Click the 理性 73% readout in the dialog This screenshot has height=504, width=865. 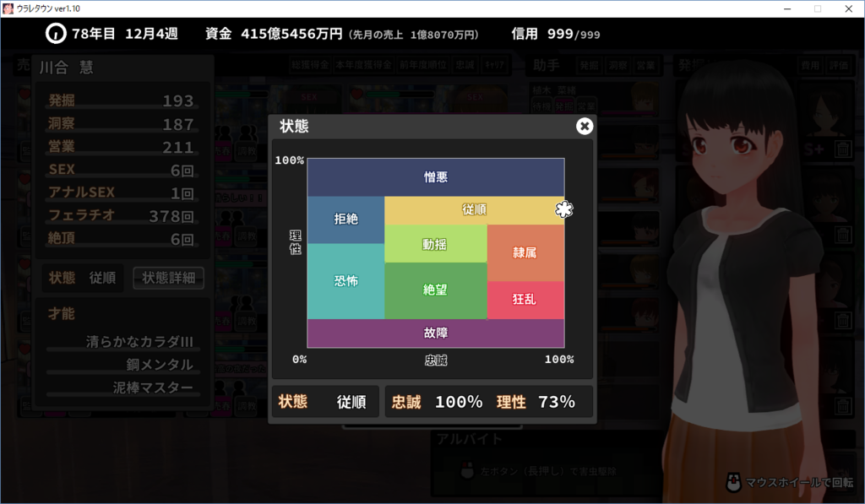(536, 402)
